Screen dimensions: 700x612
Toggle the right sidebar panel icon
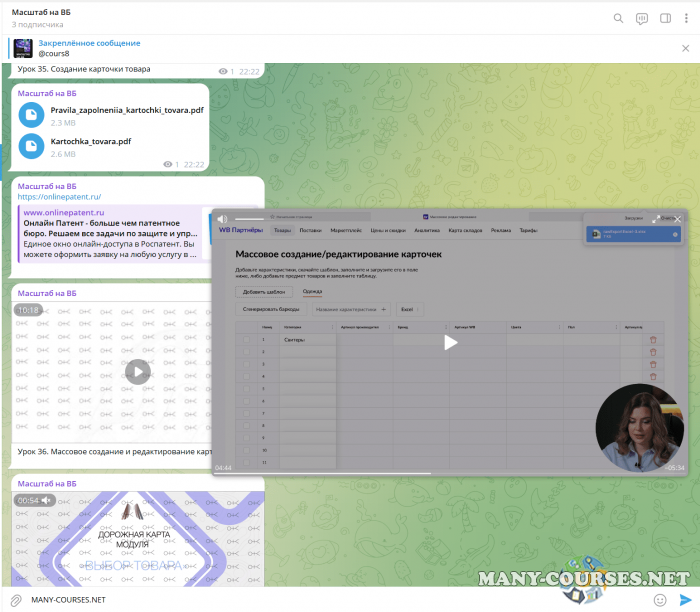click(x=665, y=18)
